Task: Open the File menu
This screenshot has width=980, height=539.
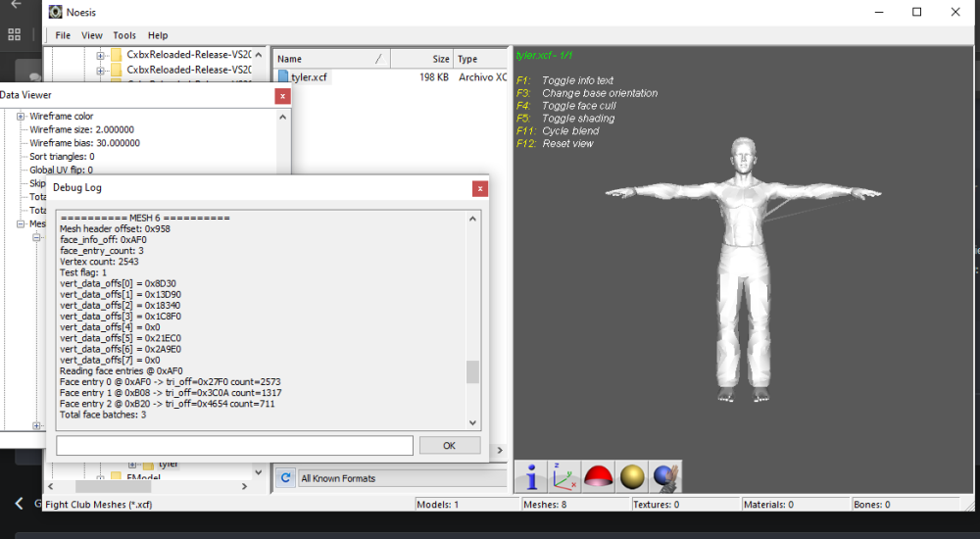Action: coord(63,35)
